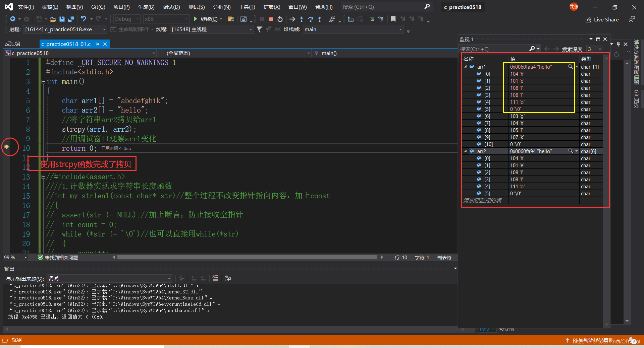
Task: Collapse the main function code fold
Action: click(43, 81)
